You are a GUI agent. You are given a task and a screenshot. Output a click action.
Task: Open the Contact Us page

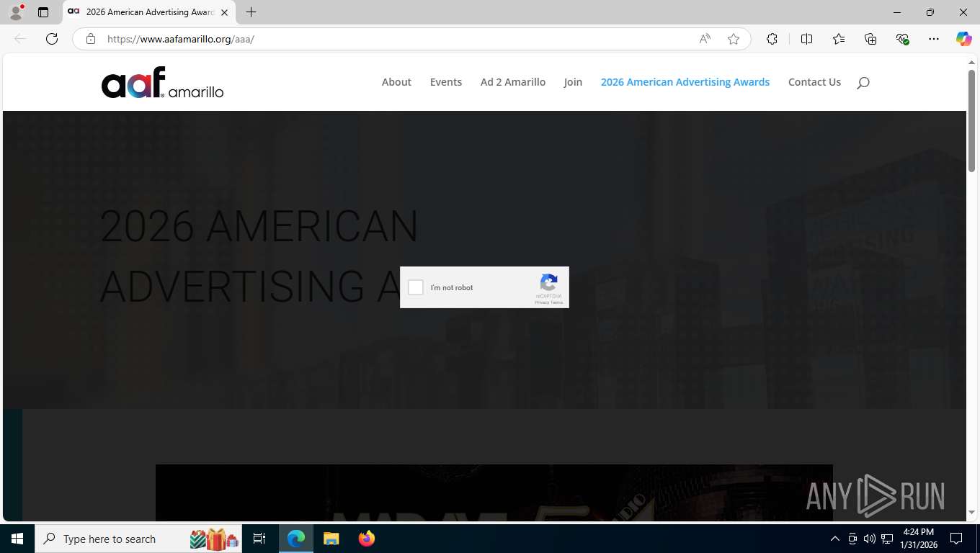tap(814, 82)
